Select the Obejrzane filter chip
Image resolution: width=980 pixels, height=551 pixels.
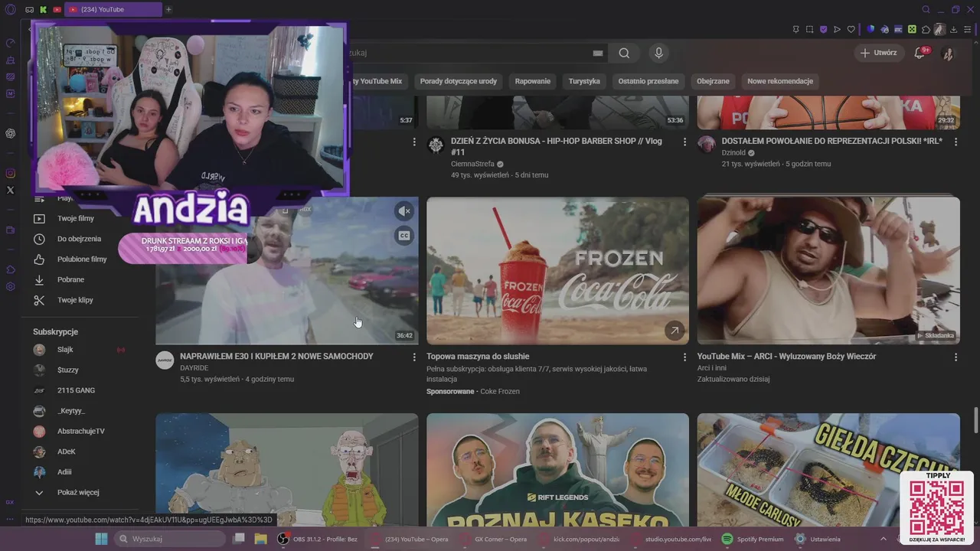click(x=713, y=81)
